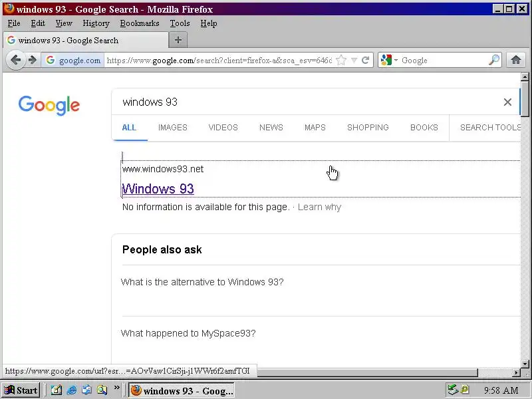The height and width of the screenshot is (399, 532).
Task: Open a new tab with the plus button
Action: pyautogui.click(x=178, y=40)
